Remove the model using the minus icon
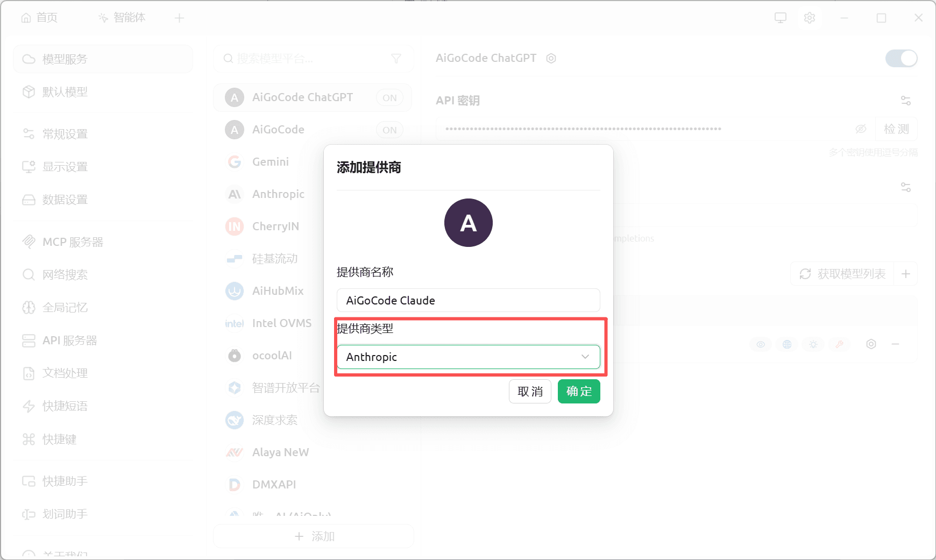Image resolution: width=936 pixels, height=560 pixels. [896, 344]
